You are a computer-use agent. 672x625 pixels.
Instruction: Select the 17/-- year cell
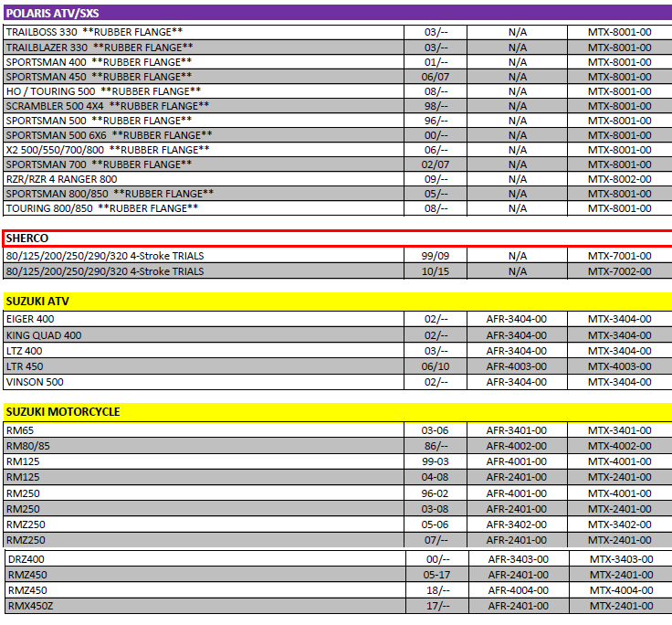437,606
